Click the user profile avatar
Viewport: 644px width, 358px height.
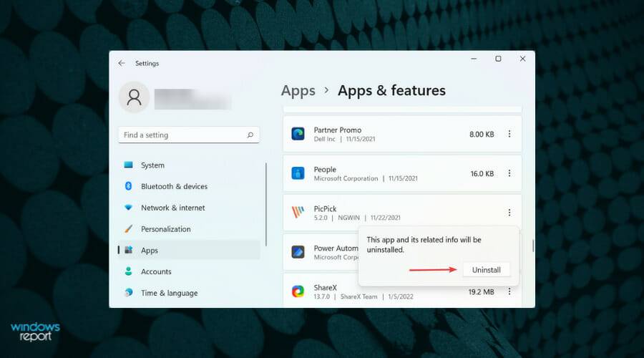(134, 97)
